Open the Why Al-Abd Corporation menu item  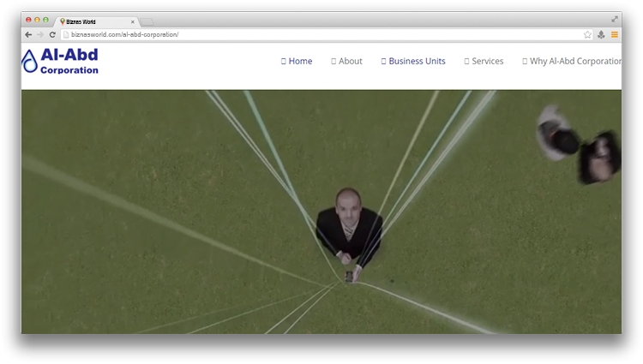pos(573,62)
